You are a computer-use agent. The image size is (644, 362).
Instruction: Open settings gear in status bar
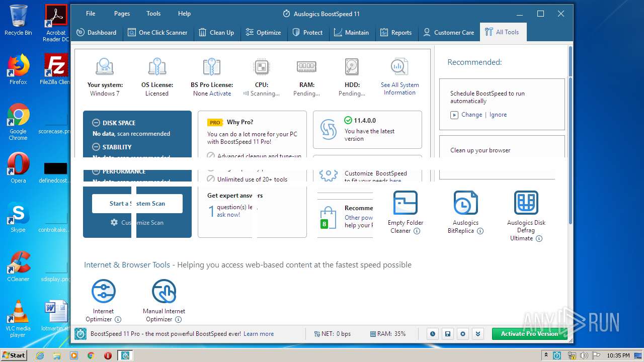[463, 334]
